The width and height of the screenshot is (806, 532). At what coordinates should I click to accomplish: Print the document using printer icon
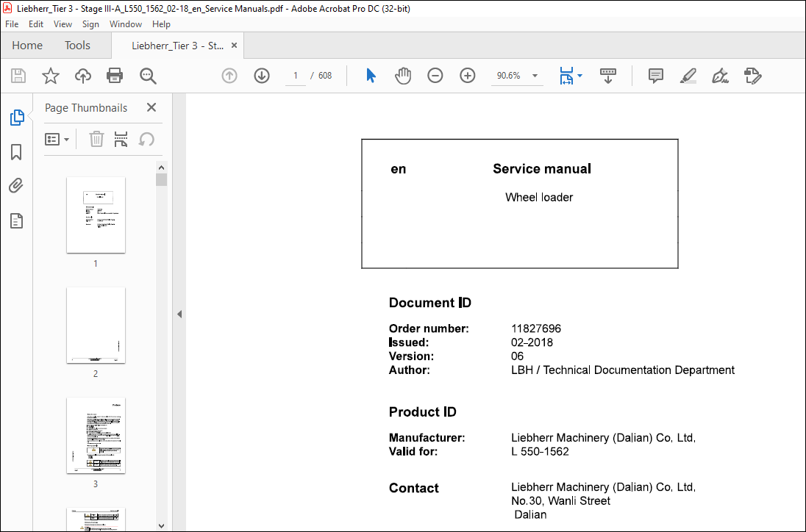coord(115,76)
